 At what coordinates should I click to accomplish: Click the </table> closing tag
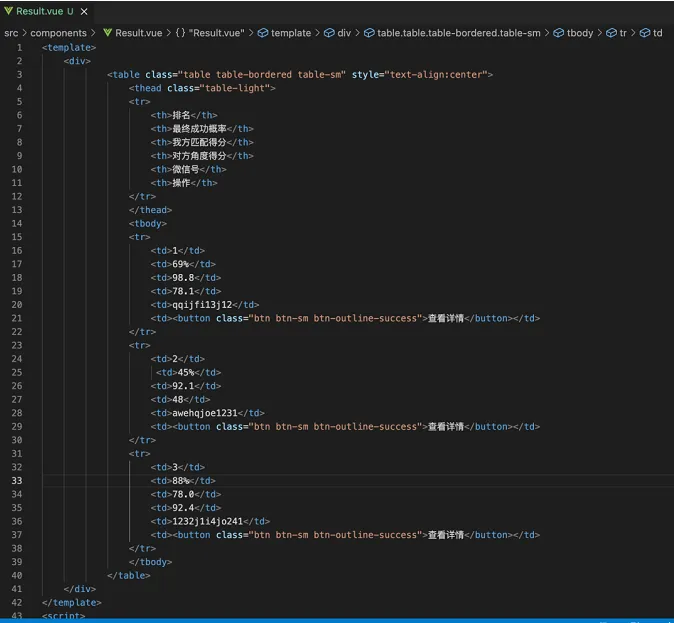click(x=129, y=576)
